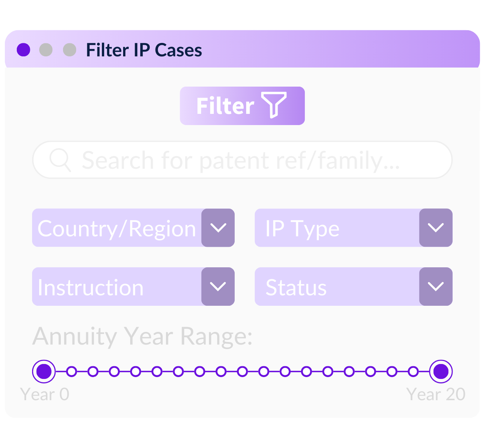Click the chevron icon on IP Type
Viewport: 485px width, 448px height.
(x=436, y=228)
